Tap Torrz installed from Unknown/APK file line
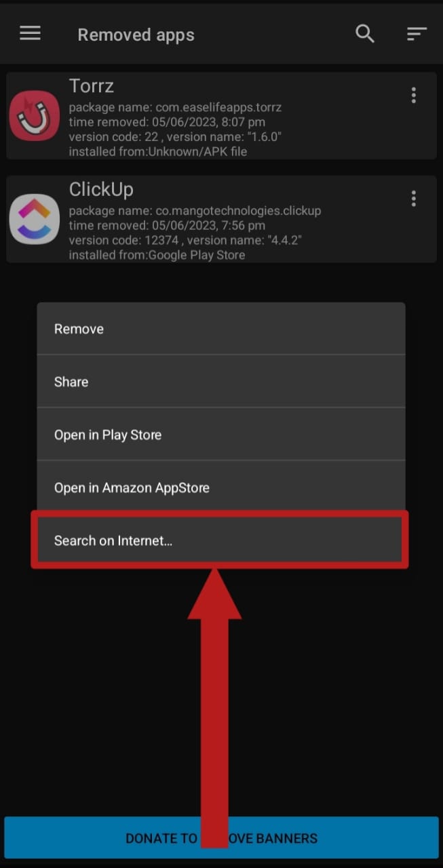Image resolution: width=443 pixels, height=868 pixels. 157,152
